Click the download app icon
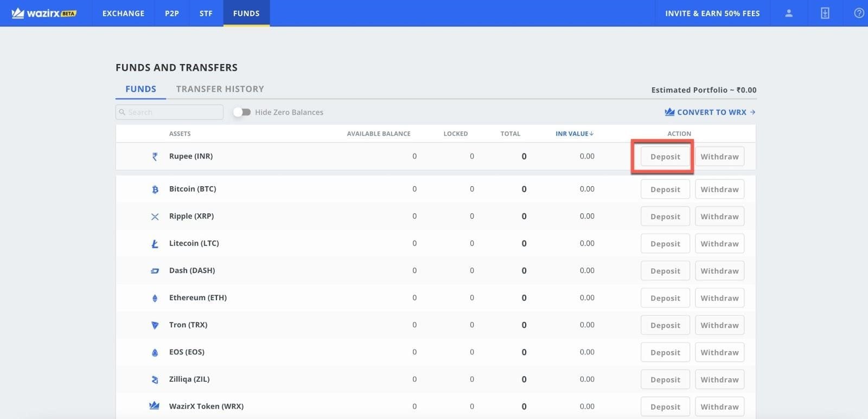Screen dimensions: 868x419 (x=825, y=13)
